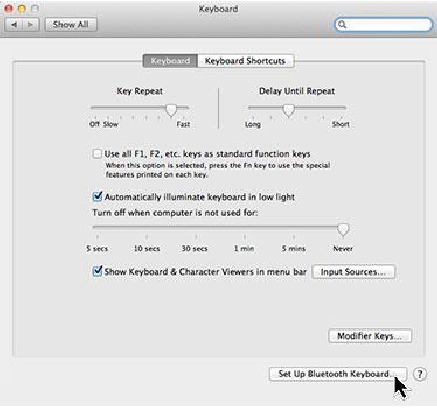Screen dimensions: 437x408
Task: Click the '5 secs' timeout label
Action: [x=97, y=249]
